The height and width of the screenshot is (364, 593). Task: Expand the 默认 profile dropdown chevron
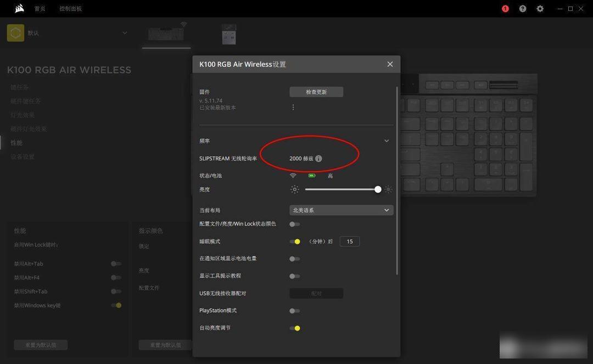(x=125, y=33)
